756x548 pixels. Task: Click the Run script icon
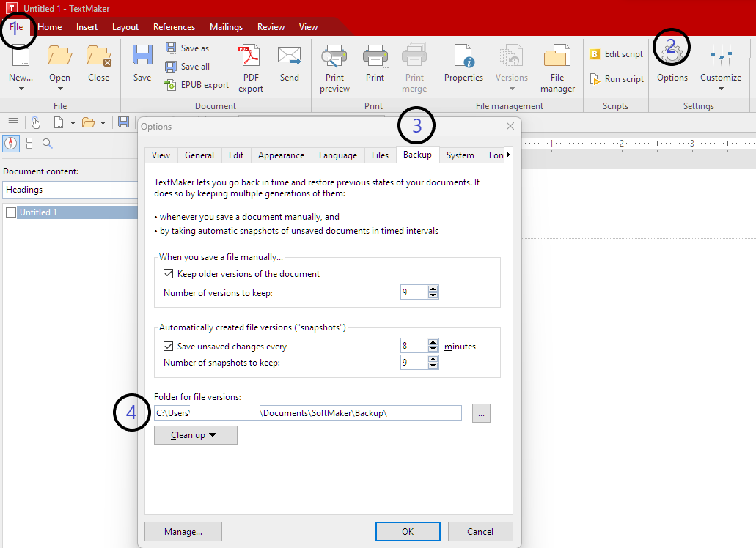(x=595, y=79)
